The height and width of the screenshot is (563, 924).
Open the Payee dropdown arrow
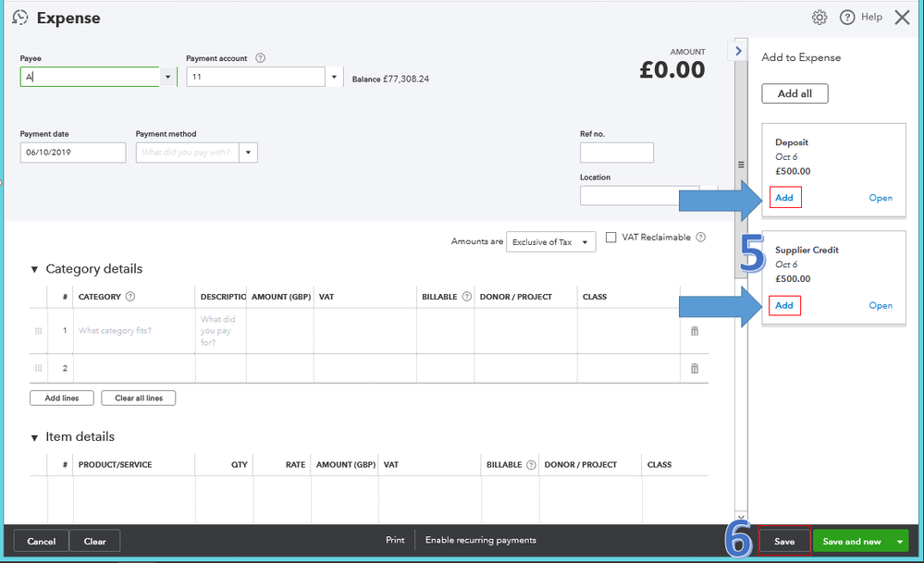tap(168, 77)
